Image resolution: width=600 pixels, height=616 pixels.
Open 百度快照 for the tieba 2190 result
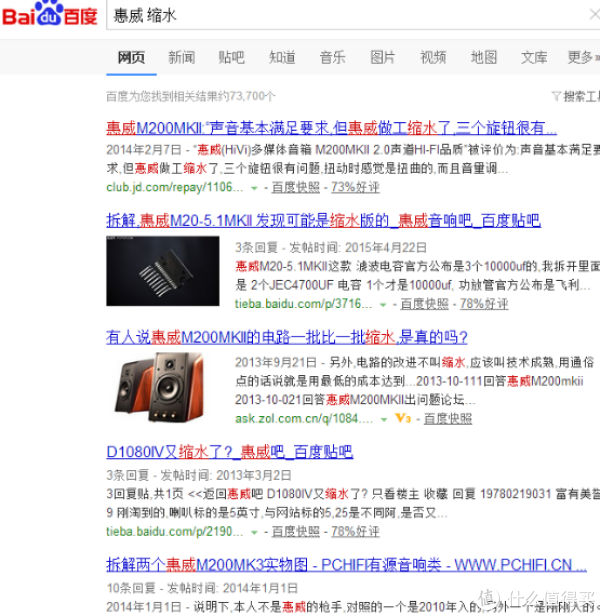point(295,532)
